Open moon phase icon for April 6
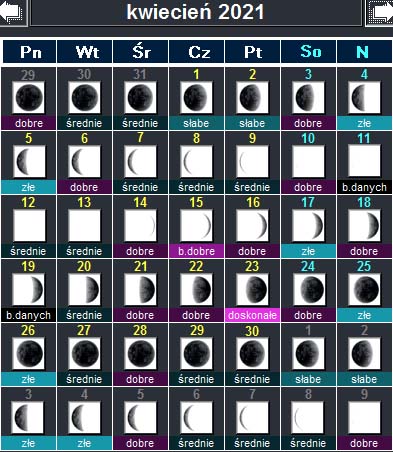The width and height of the screenshot is (393, 452). tap(84, 162)
